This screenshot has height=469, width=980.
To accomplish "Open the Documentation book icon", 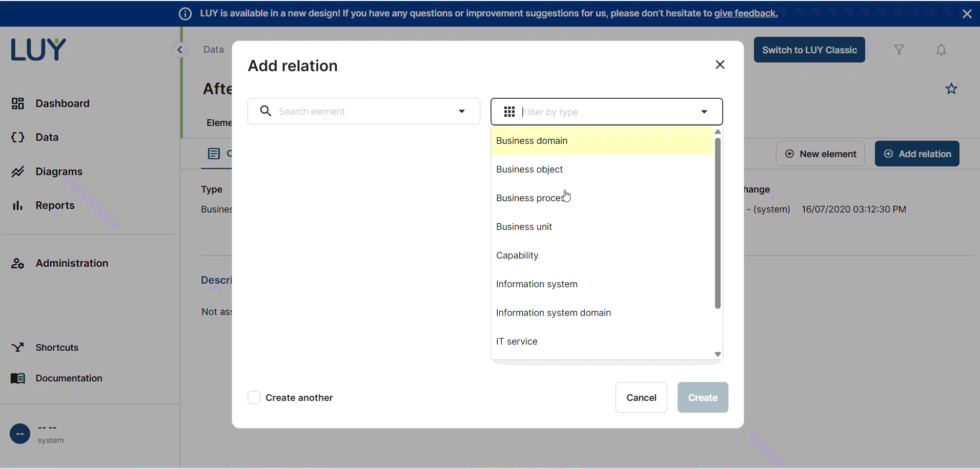I will click(x=18, y=378).
